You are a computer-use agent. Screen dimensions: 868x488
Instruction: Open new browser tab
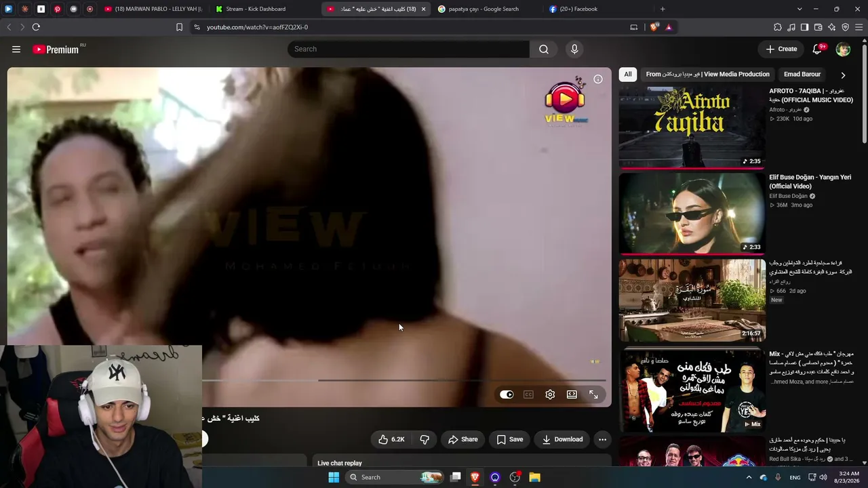[663, 9]
